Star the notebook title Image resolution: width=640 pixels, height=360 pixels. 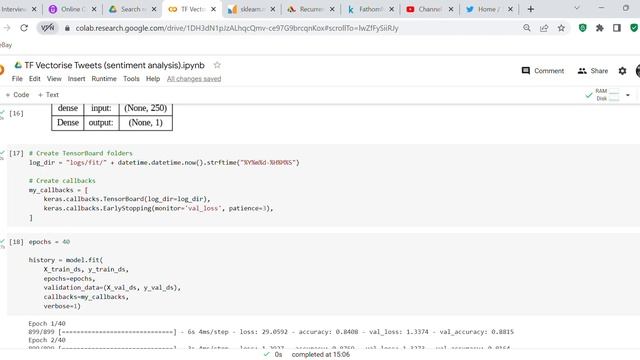[217, 65]
